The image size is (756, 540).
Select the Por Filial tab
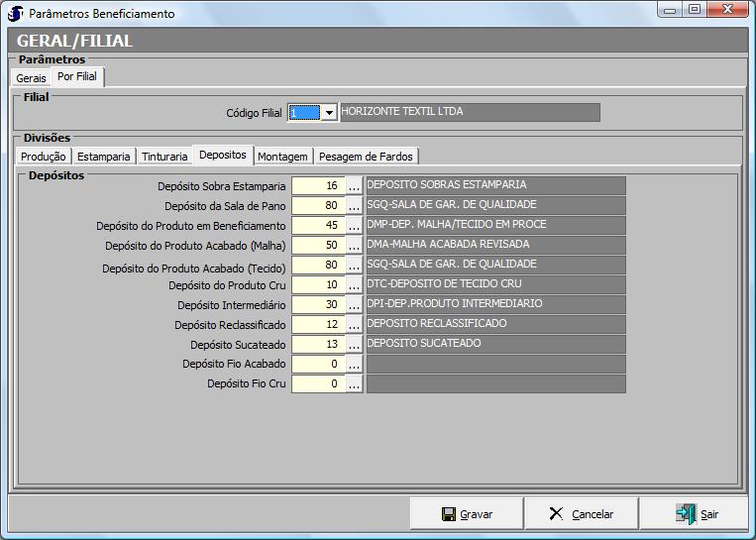(x=77, y=76)
